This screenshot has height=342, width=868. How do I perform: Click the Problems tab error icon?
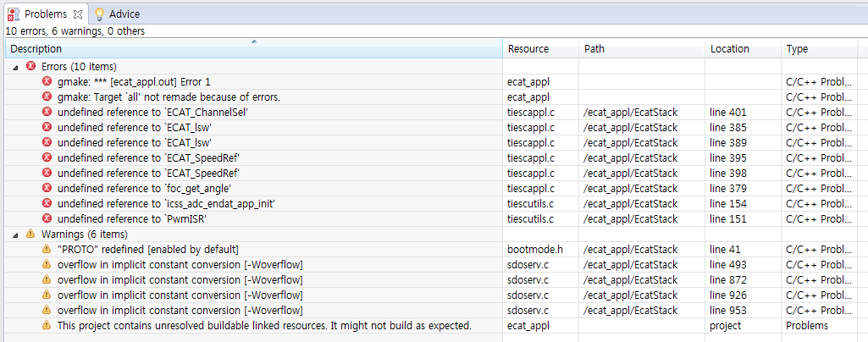pyautogui.click(x=14, y=14)
